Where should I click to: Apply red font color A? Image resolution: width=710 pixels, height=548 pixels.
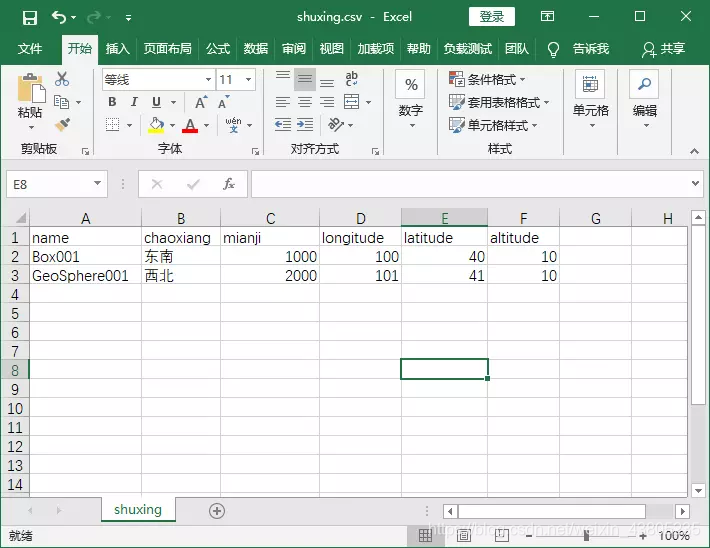coord(190,125)
